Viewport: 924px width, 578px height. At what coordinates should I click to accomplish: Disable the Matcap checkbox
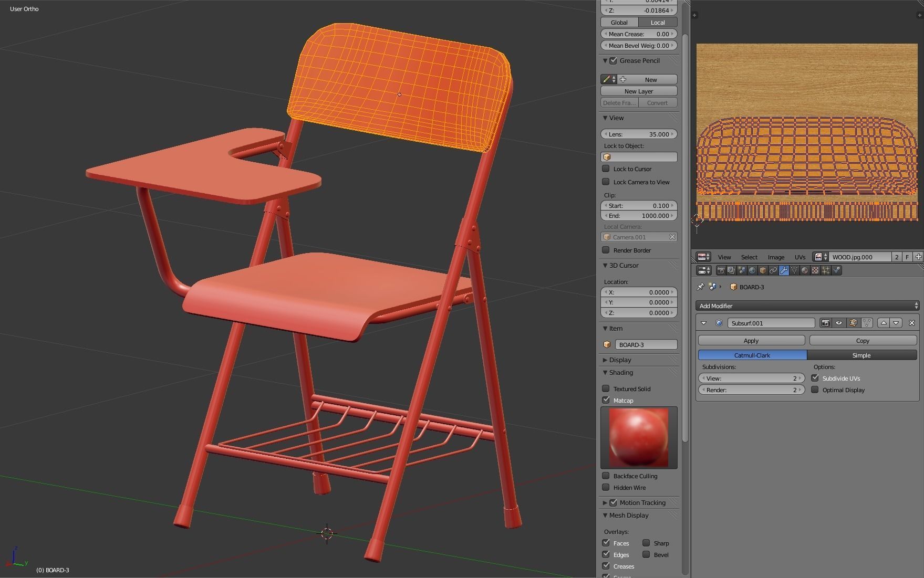(x=606, y=400)
